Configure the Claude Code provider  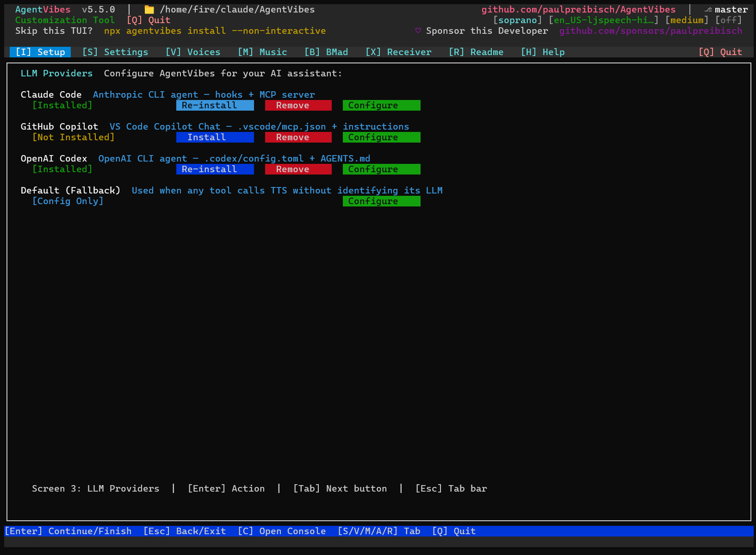382,106
